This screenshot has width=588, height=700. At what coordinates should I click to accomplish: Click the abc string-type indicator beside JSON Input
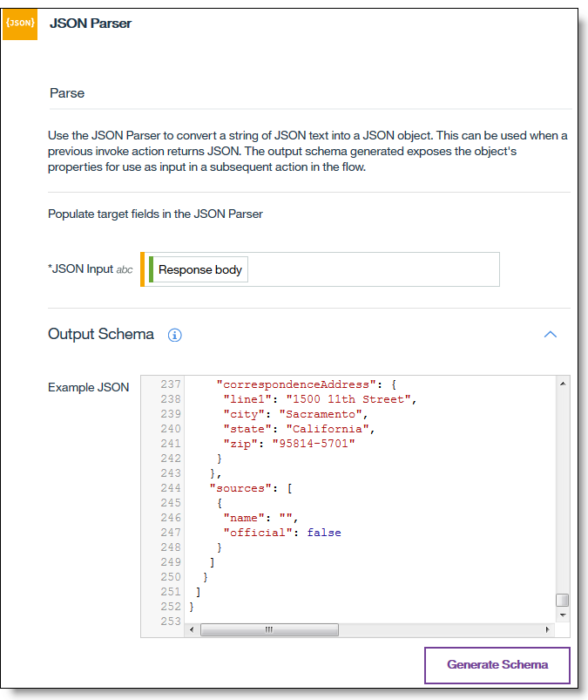pyautogui.click(x=126, y=269)
